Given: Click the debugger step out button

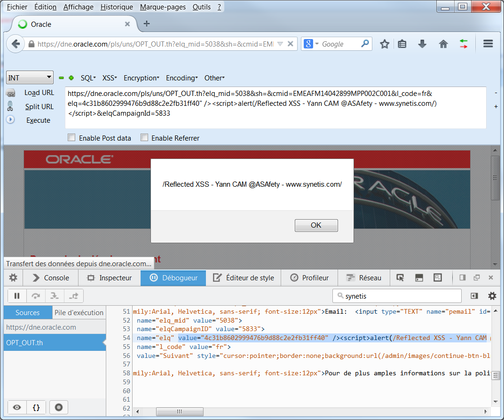Looking at the screenshot, I should (x=74, y=296).
